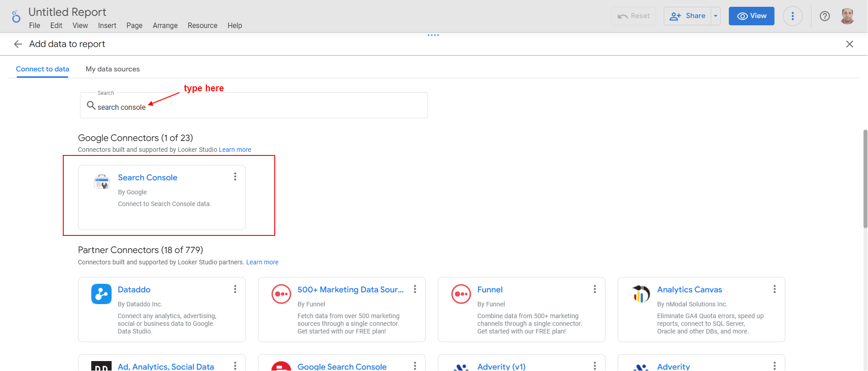The image size is (868, 371).
Task: Open the Insert menu
Action: pyautogui.click(x=107, y=25)
